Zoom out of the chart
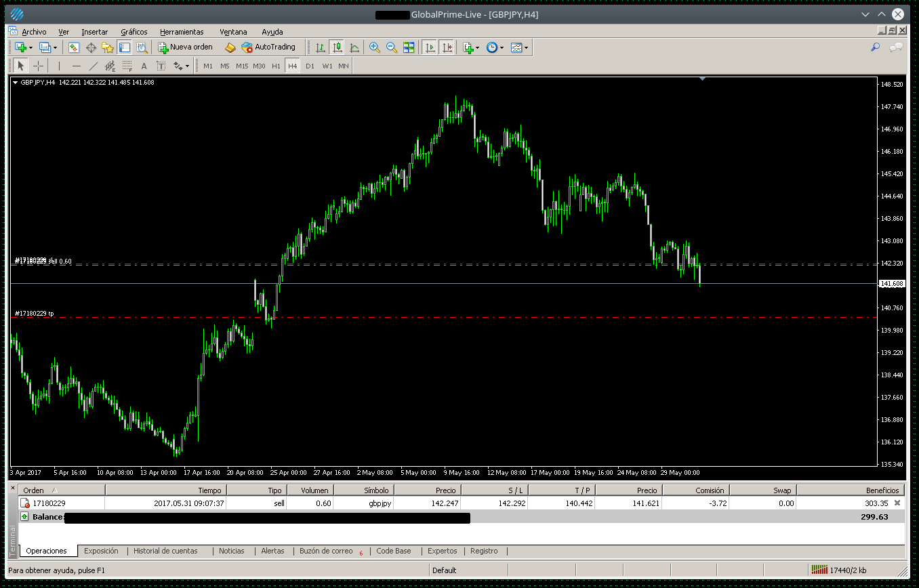 click(x=391, y=47)
